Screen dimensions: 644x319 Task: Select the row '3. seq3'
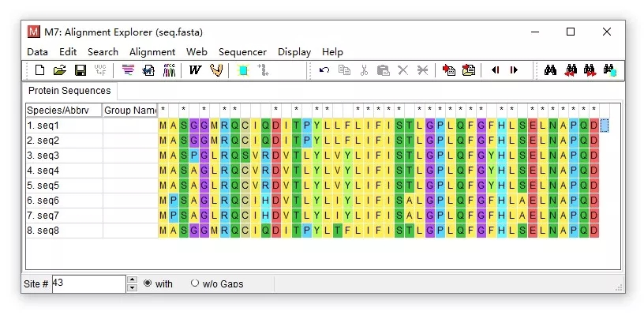tap(64, 156)
